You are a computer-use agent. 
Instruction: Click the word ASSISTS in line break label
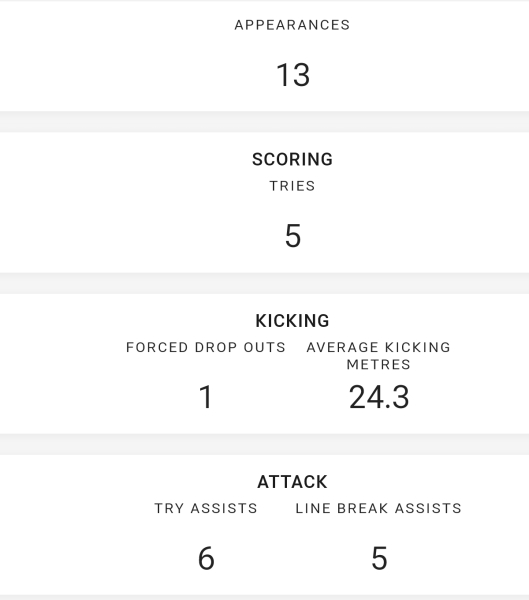[x=428, y=509]
